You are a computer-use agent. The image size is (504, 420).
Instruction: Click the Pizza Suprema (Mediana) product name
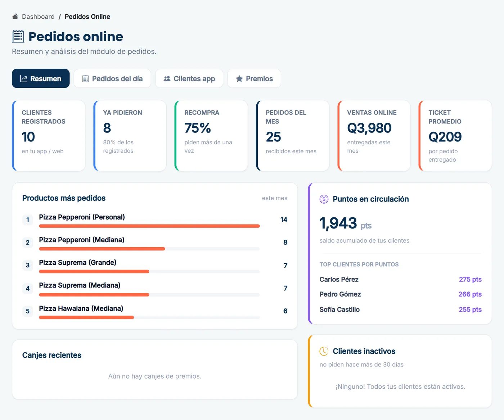coord(80,285)
